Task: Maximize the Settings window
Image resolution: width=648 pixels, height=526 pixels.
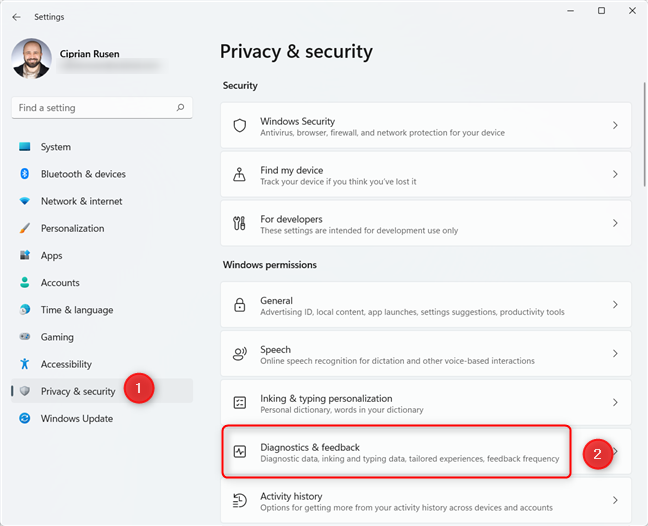Action: coord(601,11)
